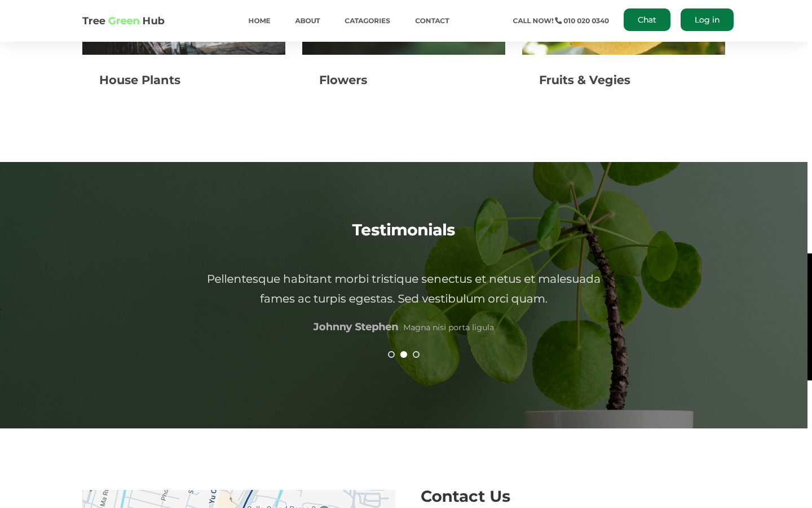
Task: Click the CALL NOW! text
Action: (x=533, y=21)
